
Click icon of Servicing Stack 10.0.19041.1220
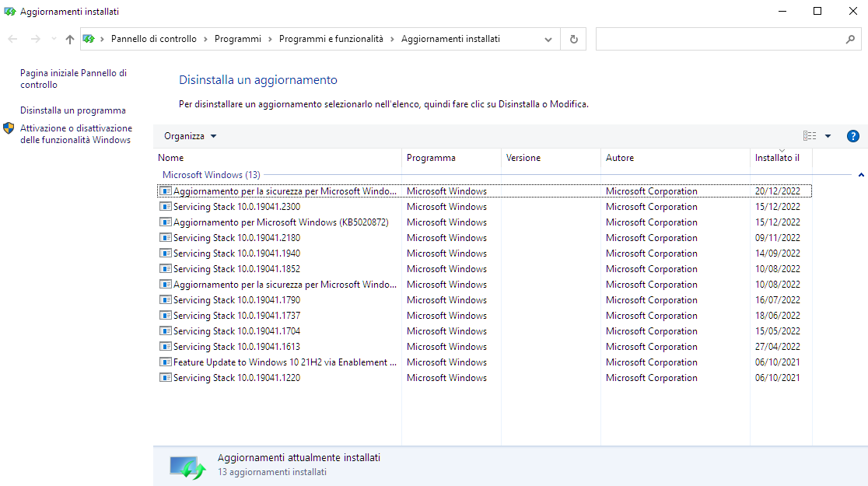tap(165, 377)
